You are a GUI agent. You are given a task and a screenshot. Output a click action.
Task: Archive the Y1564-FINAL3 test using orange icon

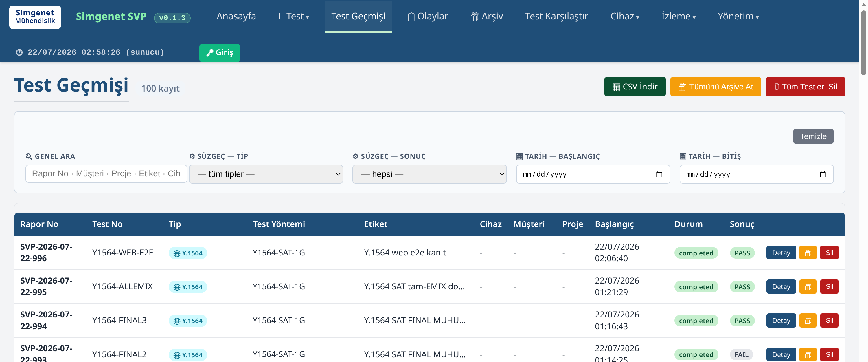pos(808,321)
